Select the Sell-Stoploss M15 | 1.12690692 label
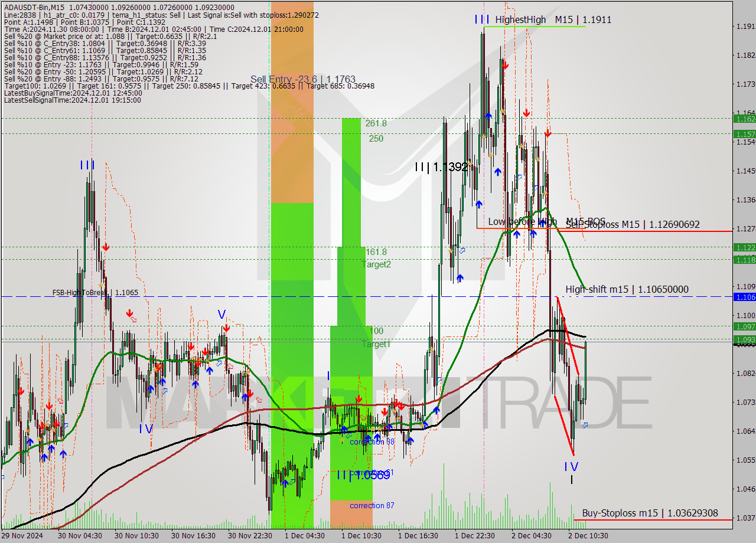This screenshot has width=756, height=543. [x=633, y=224]
